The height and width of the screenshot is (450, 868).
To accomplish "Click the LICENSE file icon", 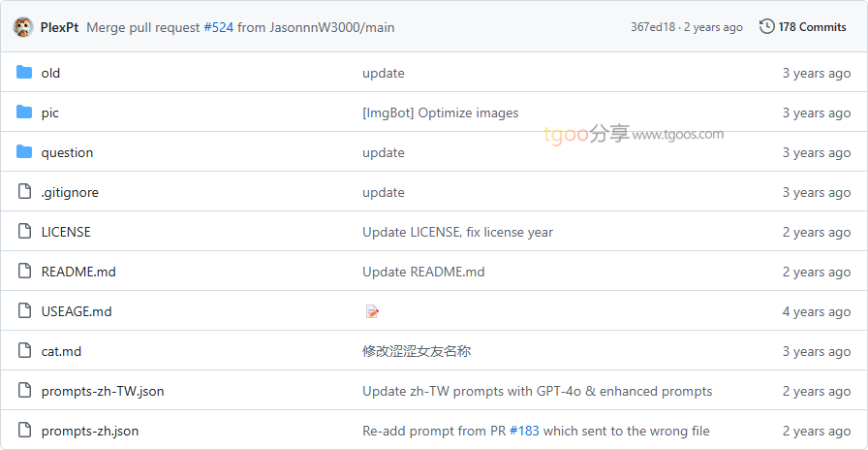I will click(x=24, y=232).
